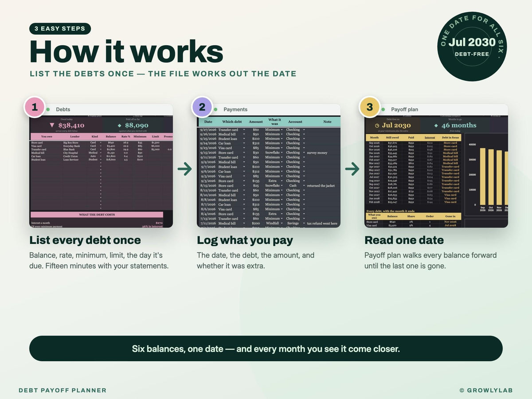
Task: Click the Read one date heading
Action: 404,240
